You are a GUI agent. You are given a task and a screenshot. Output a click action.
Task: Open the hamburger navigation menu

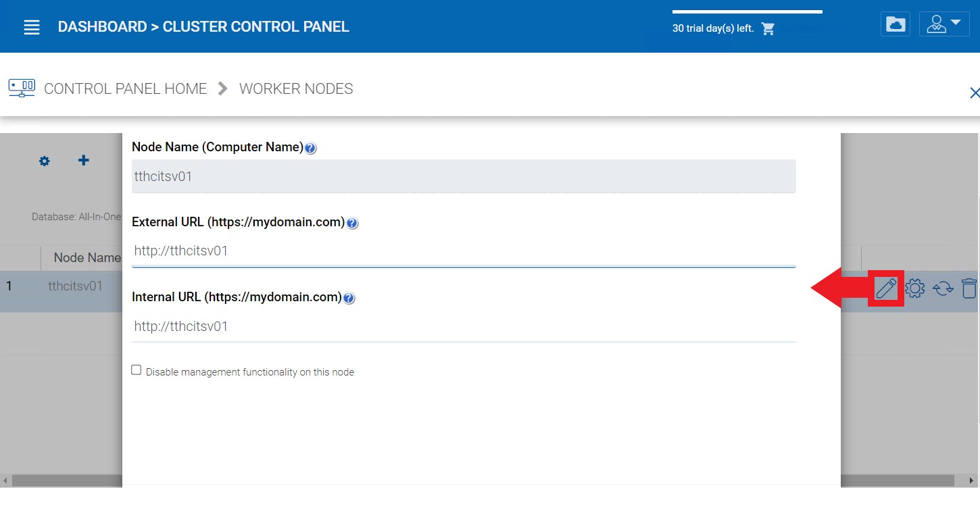click(x=32, y=28)
